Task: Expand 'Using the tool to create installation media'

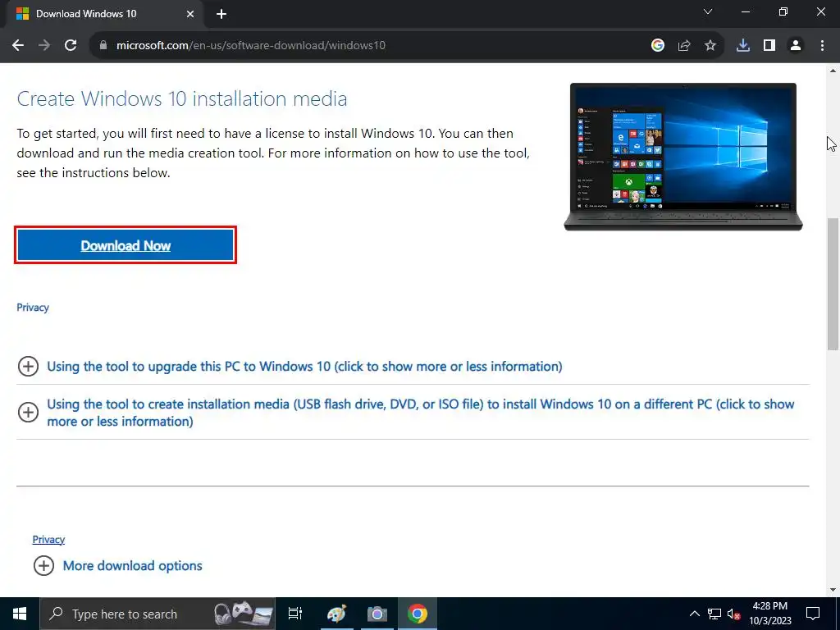Action: tap(407, 413)
